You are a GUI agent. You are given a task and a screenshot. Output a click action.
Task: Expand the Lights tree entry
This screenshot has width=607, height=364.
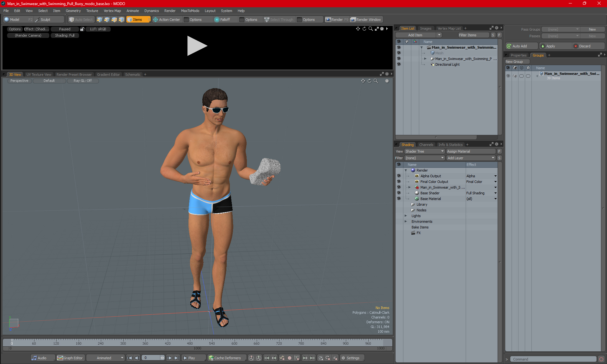406,216
